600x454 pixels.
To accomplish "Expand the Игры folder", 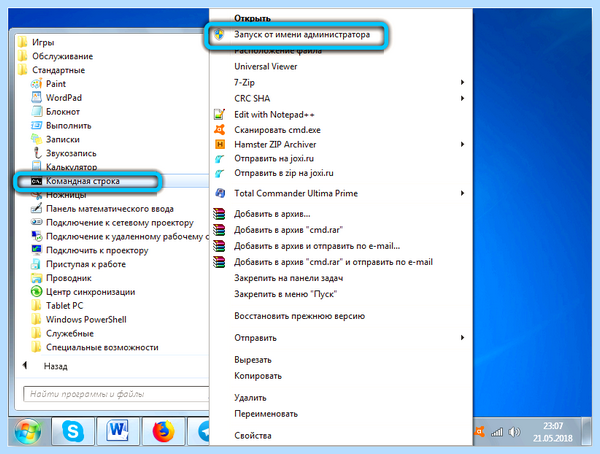I will click(36, 42).
